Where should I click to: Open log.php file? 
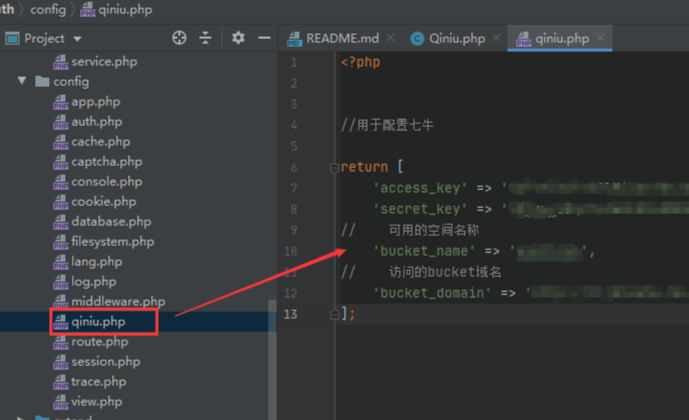(x=94, y=282)
